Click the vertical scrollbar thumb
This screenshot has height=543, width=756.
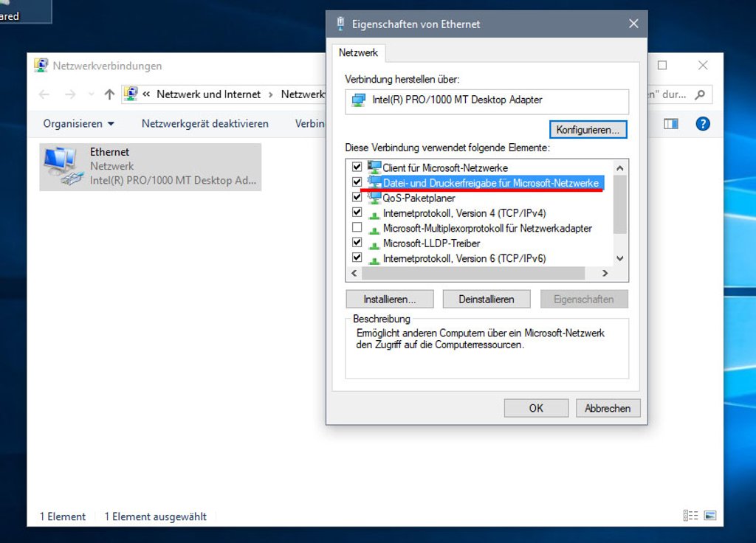click(x=620, y=204)
